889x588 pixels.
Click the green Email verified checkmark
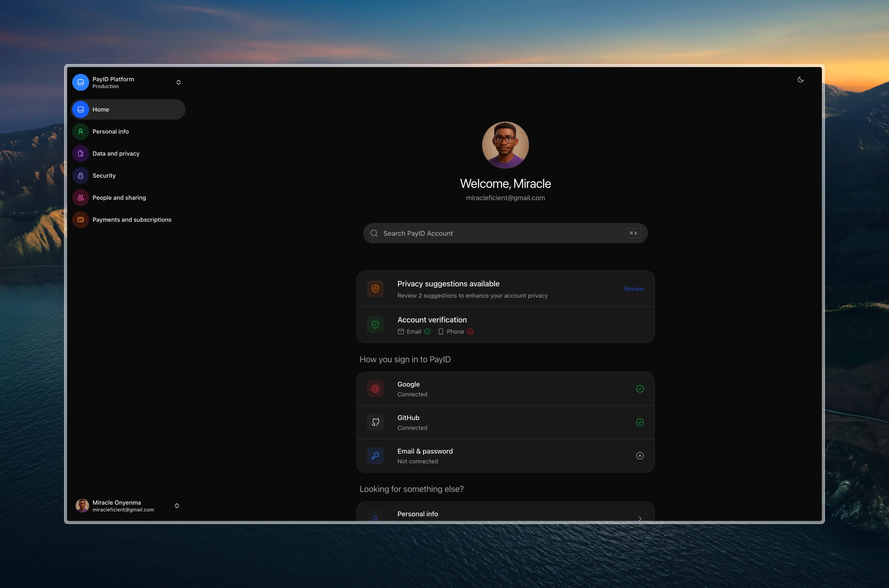click(x=427, y=331)
